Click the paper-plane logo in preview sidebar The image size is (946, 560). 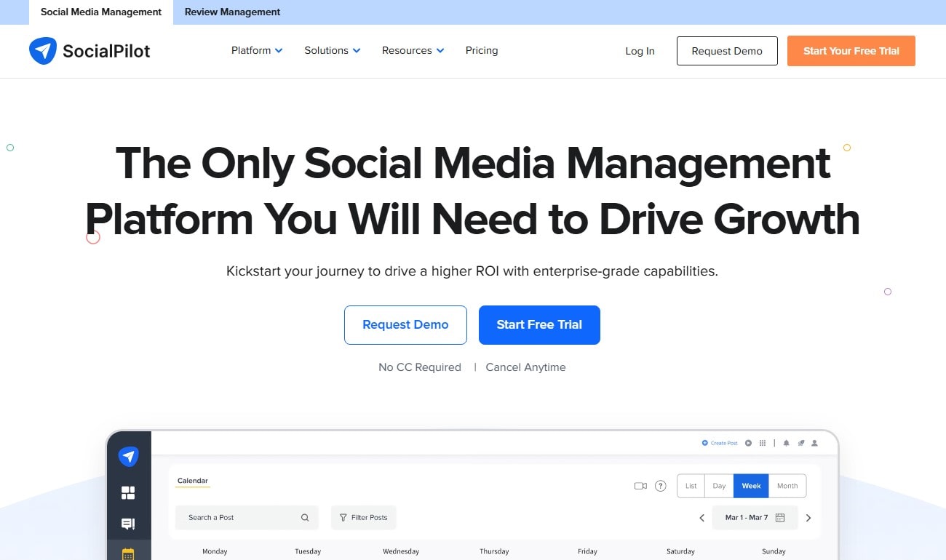[129, 456]
